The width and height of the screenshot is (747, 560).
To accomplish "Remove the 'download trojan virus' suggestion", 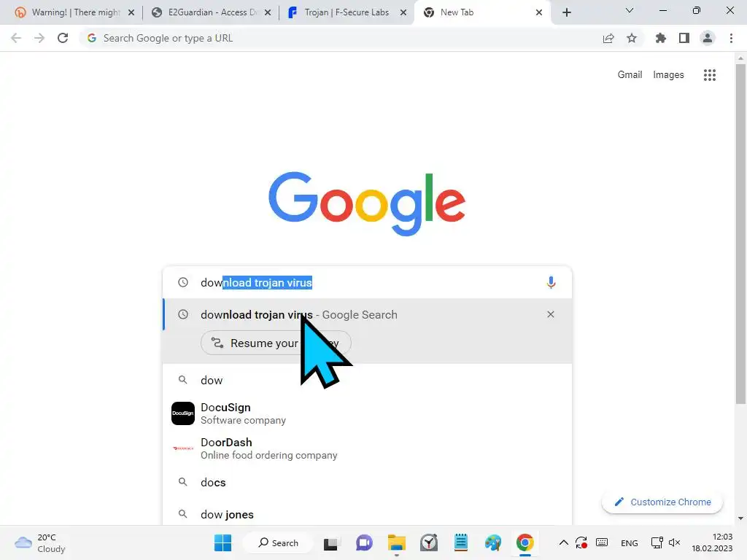I will [551, 314].
